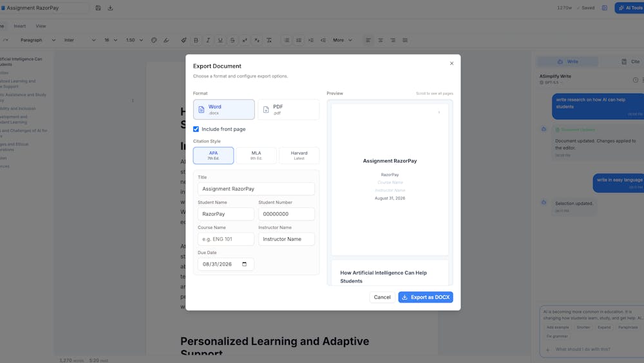Click the download icon in the top bar

point(111,8)
